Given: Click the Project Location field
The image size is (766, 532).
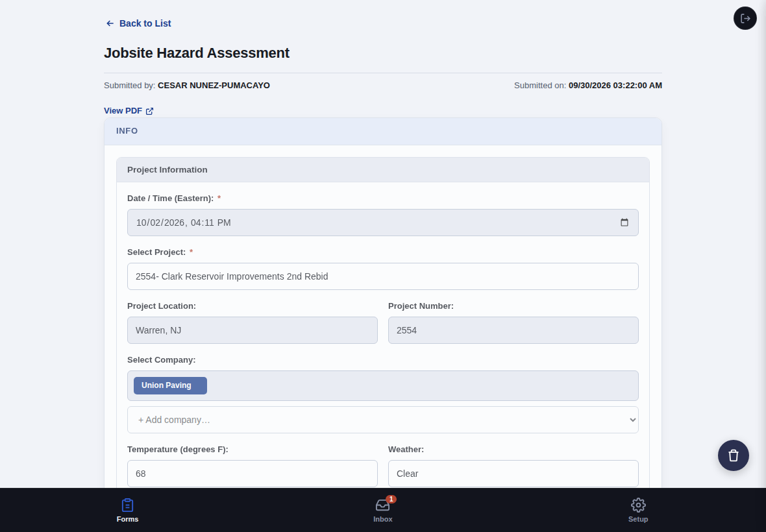Looking at the screenshot, I should pyautogui.click(x=253, y=330).
